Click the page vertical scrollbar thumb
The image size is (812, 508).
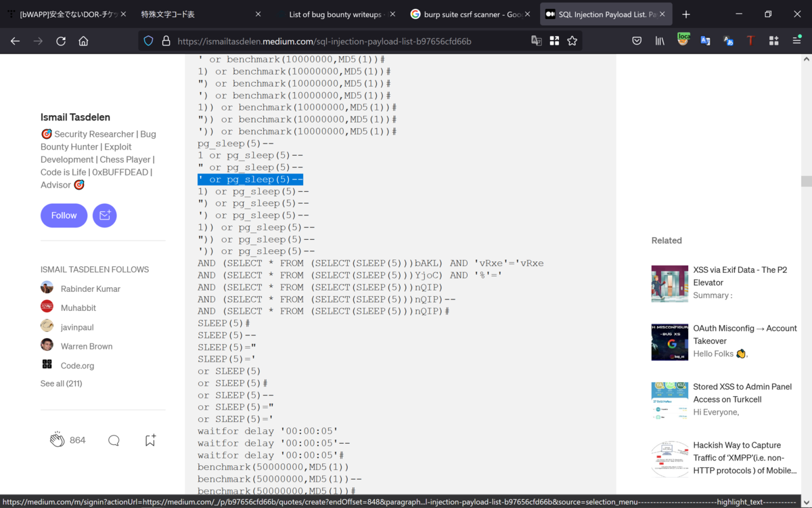click(x=806, y=181)
